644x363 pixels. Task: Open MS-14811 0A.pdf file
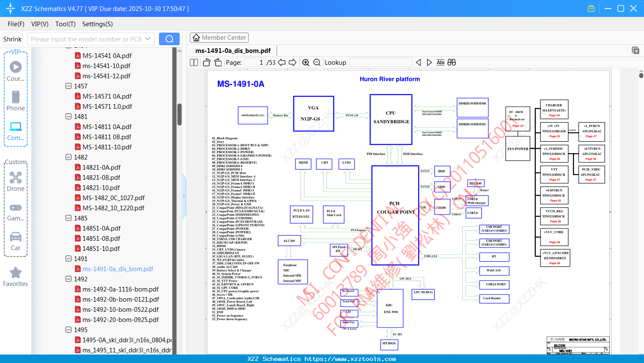click(x=107, y=126)
